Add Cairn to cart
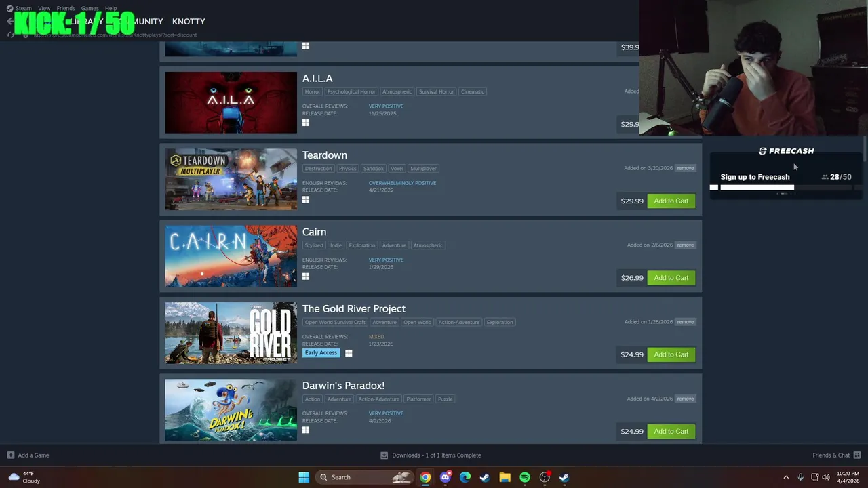Viewport: 868px width, 488px height. tap(671, 278)
